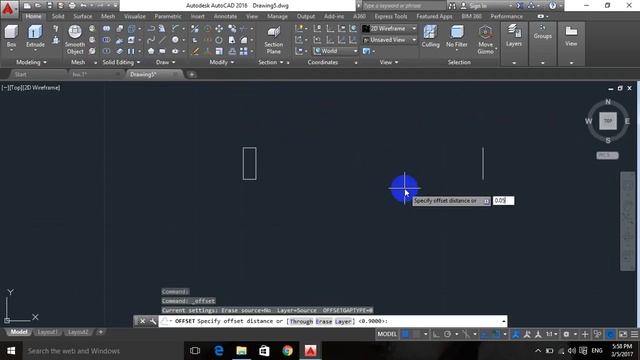Open the Groups panel button
This screenshot has height=360, width=640.
[x=542, y=32]
